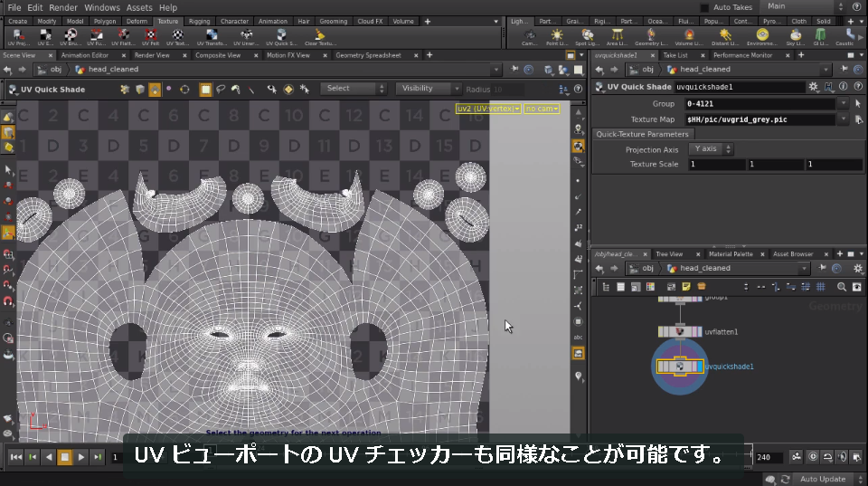This screenshot has height=486, width=868.
Task: Create an Area Light from the shelf
Action: (x=617, y=37)
